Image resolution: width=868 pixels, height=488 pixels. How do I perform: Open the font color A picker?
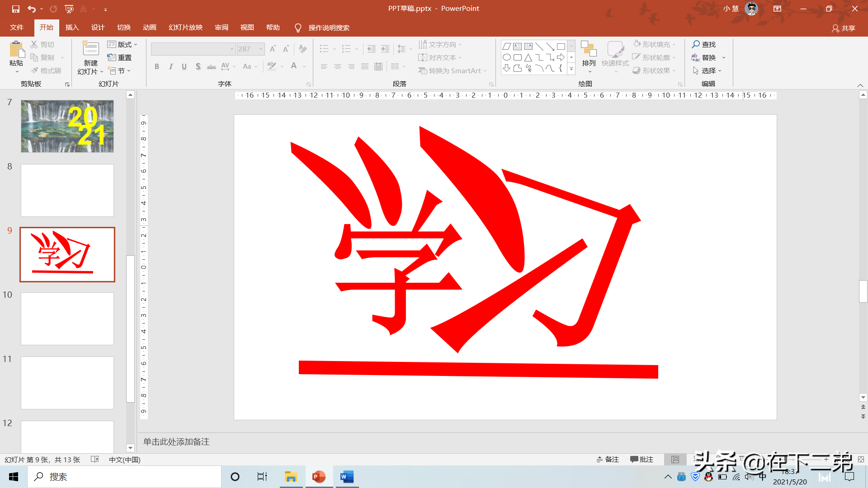tap(294, 66)
